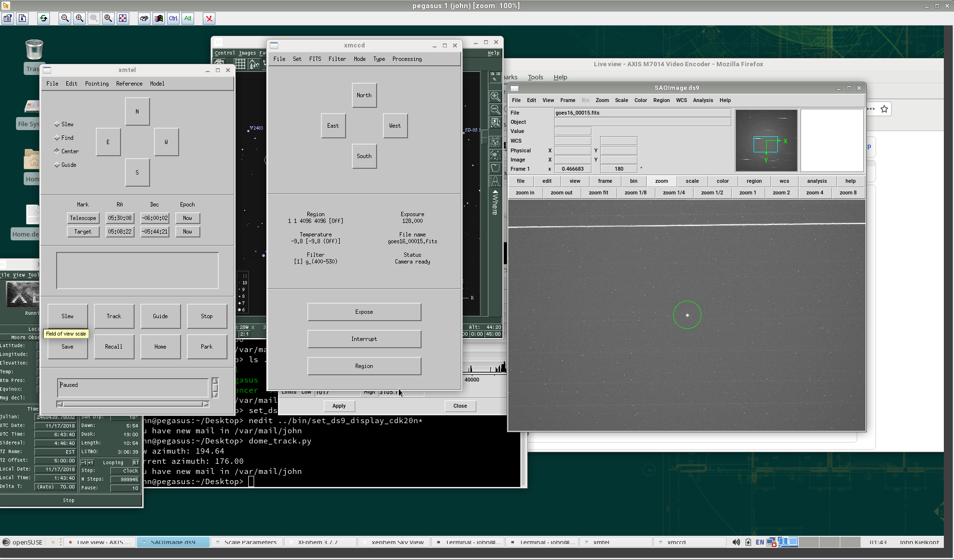Open the Processing menu in xmccd
This screenshot has height=560, width=954.
click(407, 59)
